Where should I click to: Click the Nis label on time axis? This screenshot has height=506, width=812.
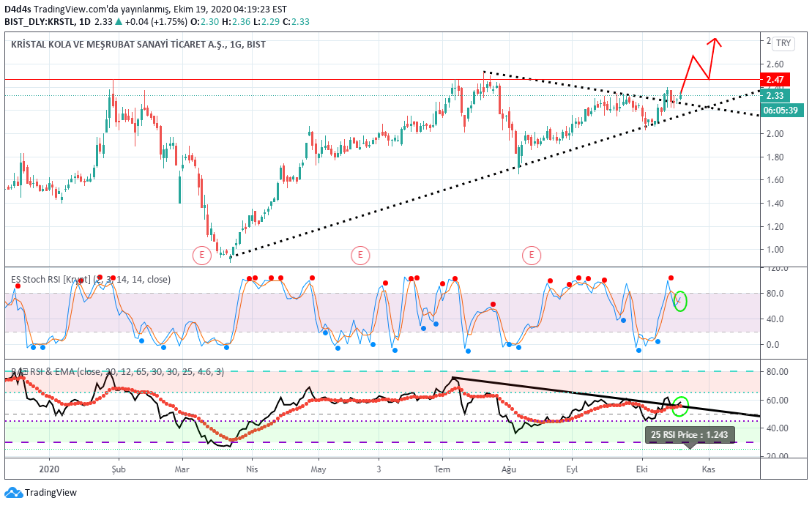pyautogui.click(x=252, y=469)
